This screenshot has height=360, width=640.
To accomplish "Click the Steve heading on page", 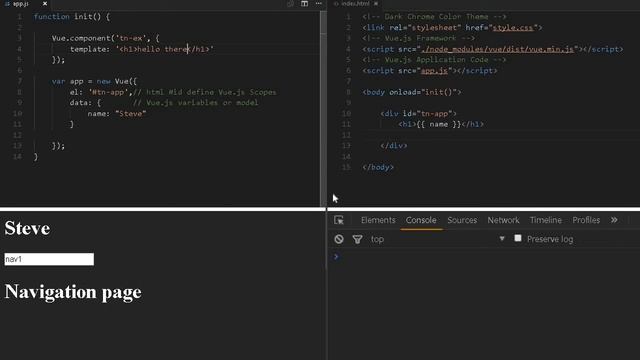I will [x=27, y=228].
